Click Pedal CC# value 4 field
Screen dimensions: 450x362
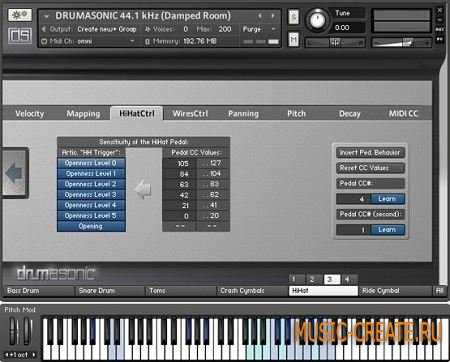[x=353, y=199]
